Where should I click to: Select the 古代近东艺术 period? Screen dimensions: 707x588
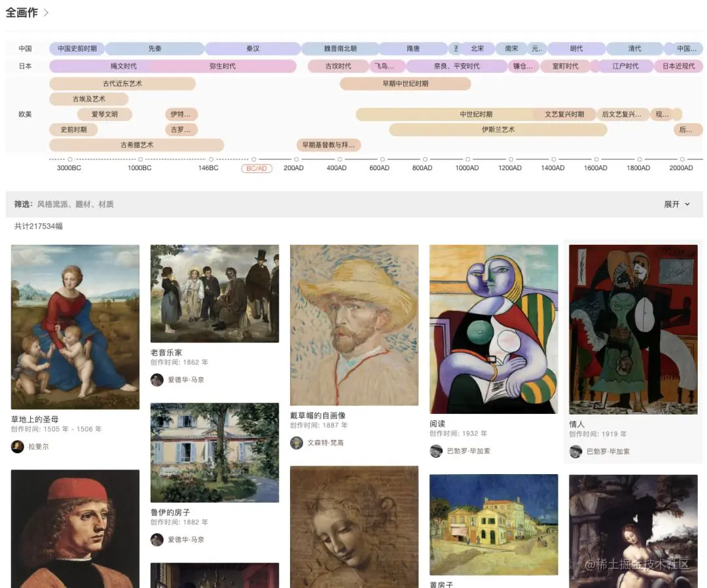[x=122, y=83]
